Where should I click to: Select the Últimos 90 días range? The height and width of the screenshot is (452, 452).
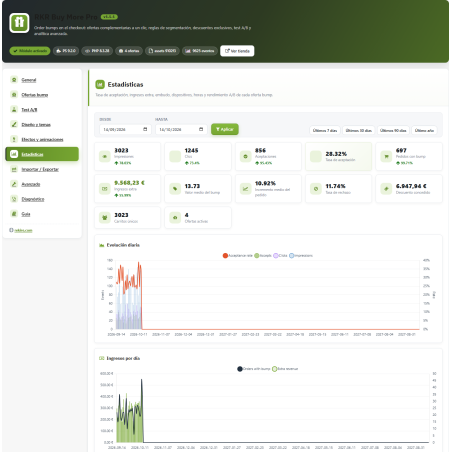393,130
